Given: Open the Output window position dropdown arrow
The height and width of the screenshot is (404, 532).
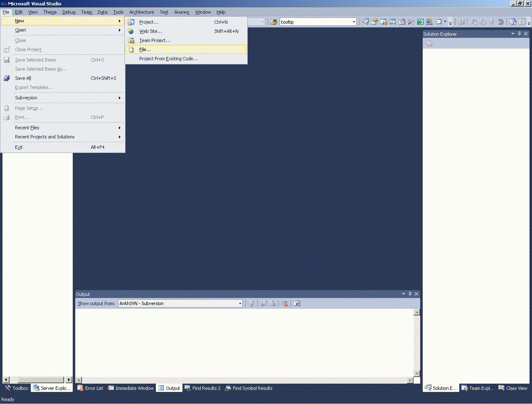Looking at the screenshot, I should [x=403, y=294].
